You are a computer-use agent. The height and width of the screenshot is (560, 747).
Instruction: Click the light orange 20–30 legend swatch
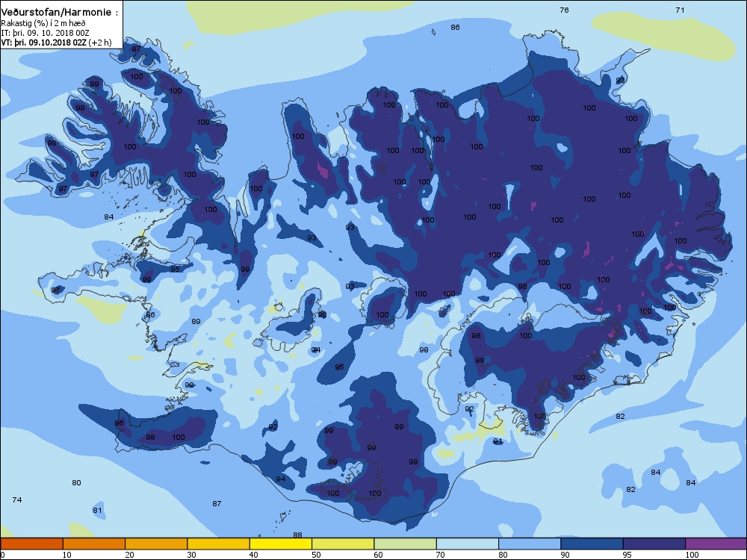156,544
